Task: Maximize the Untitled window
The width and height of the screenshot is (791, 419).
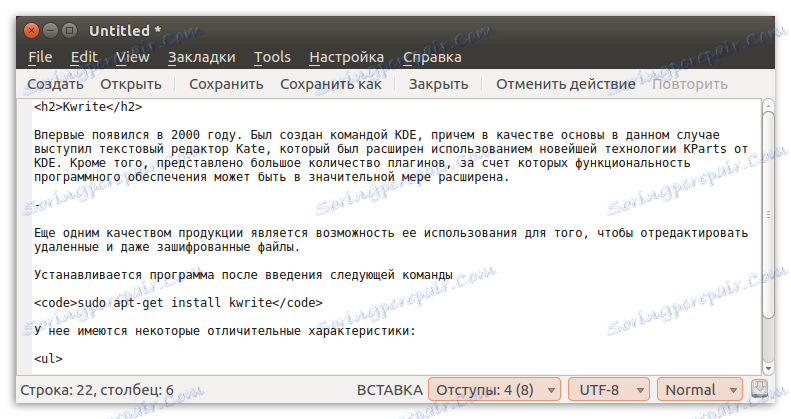Action: (70, 31)
